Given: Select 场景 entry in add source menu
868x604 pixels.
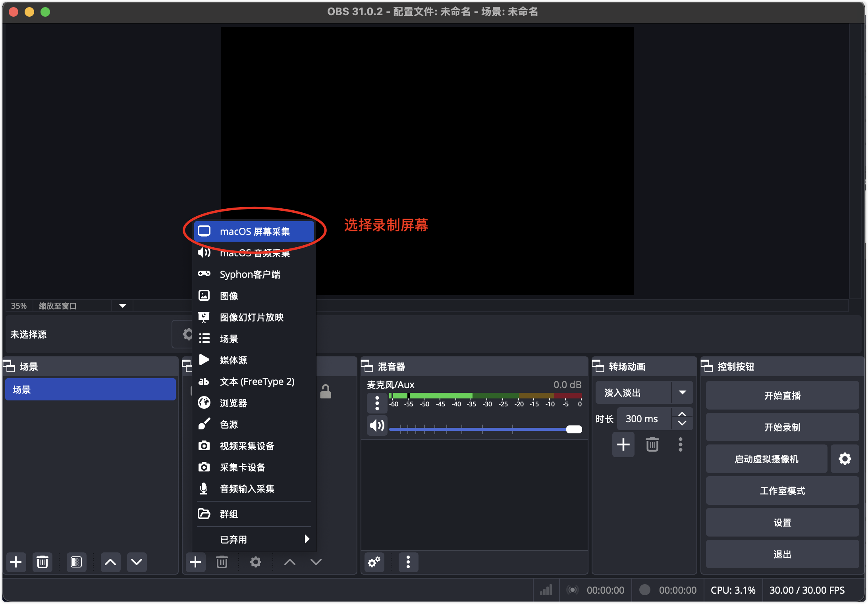Looking at the screenshot, I should pyautogui.click(x=254, y=339).
